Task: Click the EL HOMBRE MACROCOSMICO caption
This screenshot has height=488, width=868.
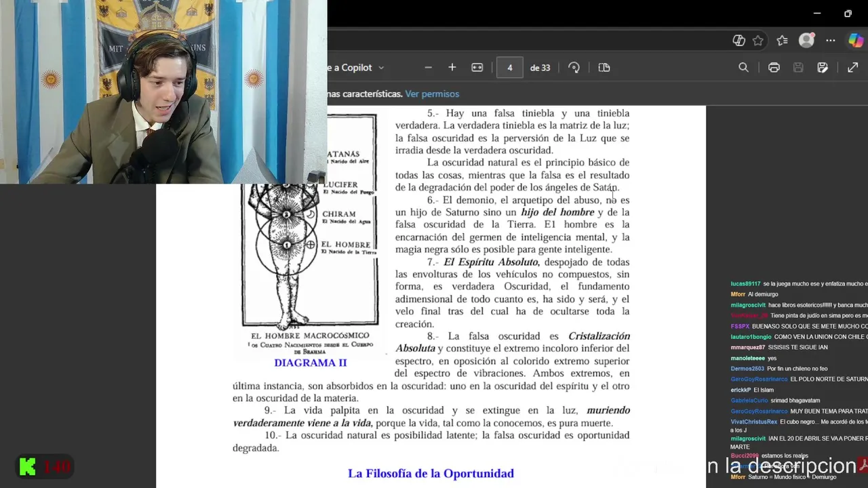Action: click(x=310, y=335)
